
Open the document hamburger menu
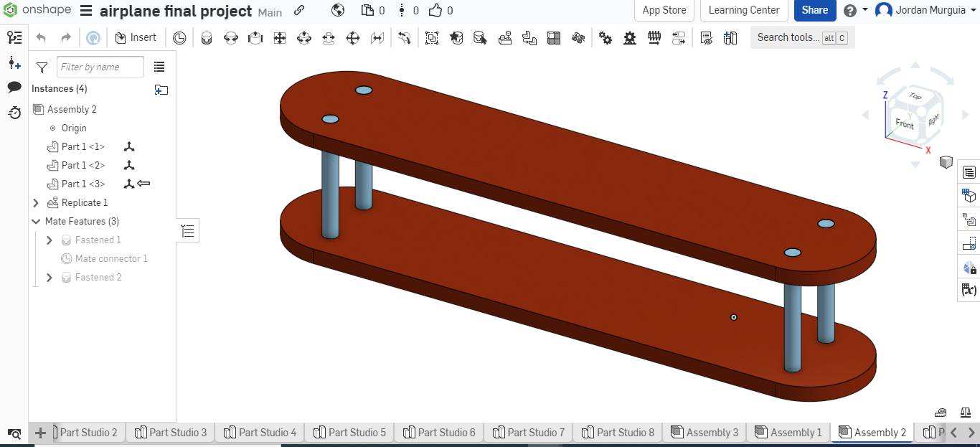(x=85, y=10)
